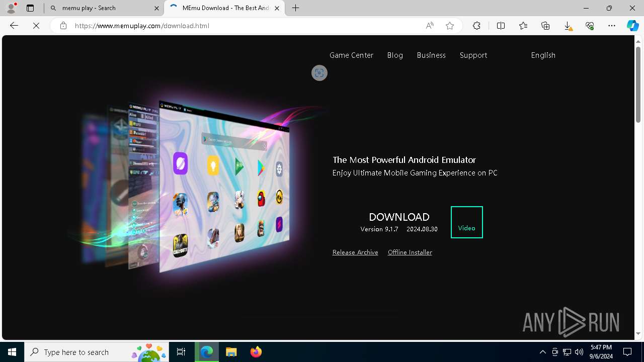Switch to the 'memu play - Search' tab

(104, 8)
